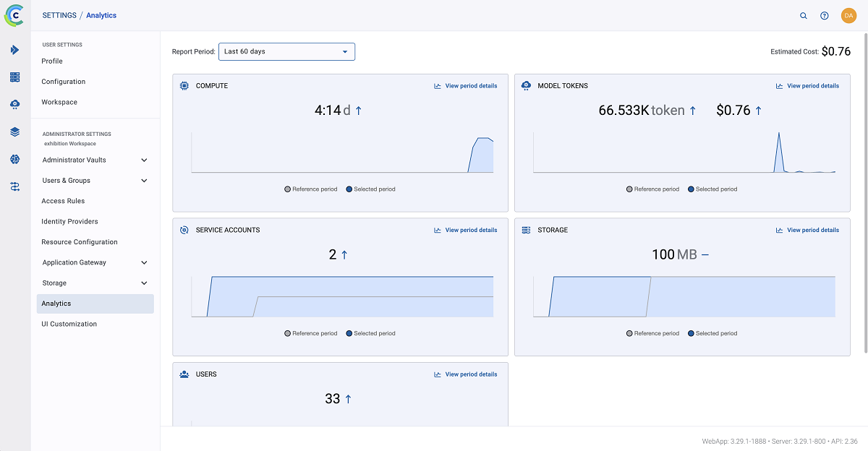Open Profile settings
868x451 pixels.
click(52, 61)
